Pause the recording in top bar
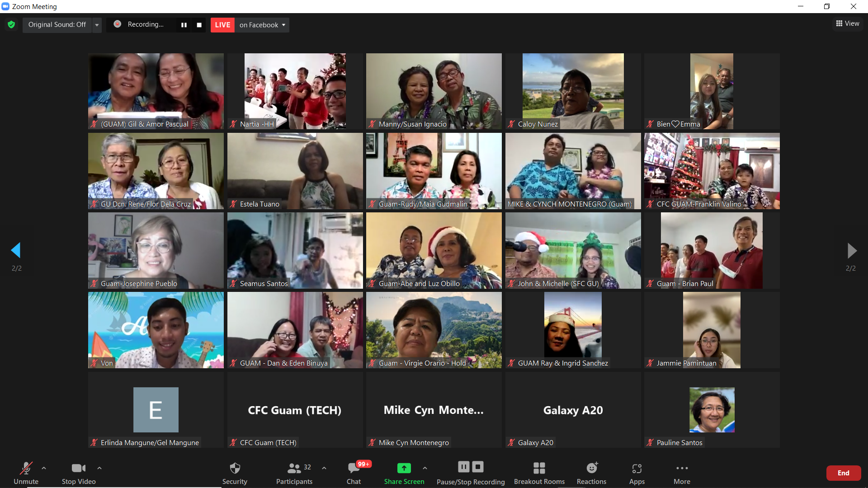The image size is (868, 488). [184, 25]
